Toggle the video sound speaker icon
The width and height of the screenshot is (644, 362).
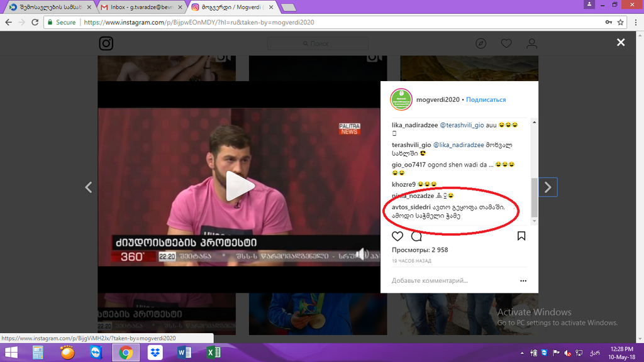tap(362, 255)
